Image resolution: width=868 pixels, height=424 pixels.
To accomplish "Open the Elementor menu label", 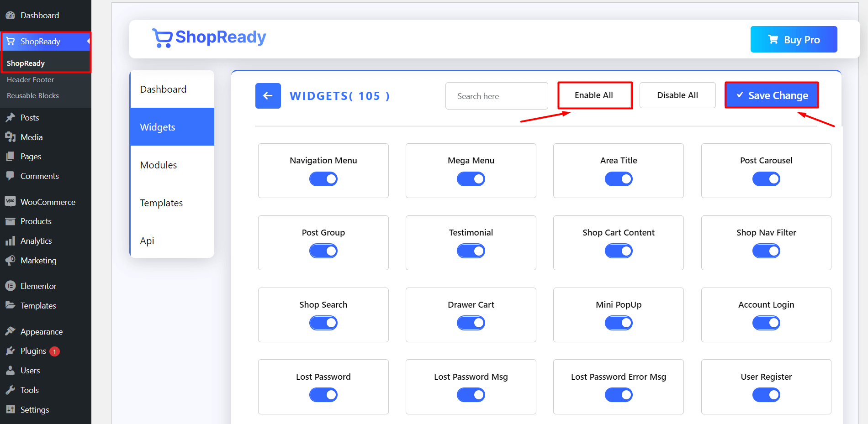I will (x=38, y=286).
